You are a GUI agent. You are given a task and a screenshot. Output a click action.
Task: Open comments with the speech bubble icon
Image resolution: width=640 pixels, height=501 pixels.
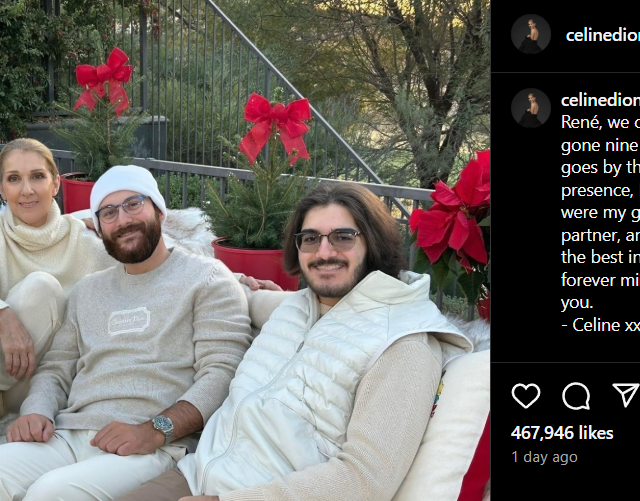576,396
